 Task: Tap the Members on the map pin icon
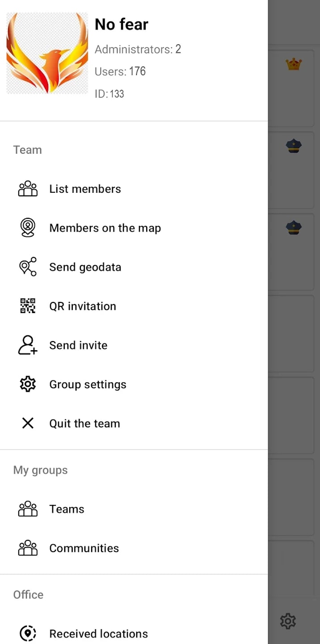click(x=28, y=228)
